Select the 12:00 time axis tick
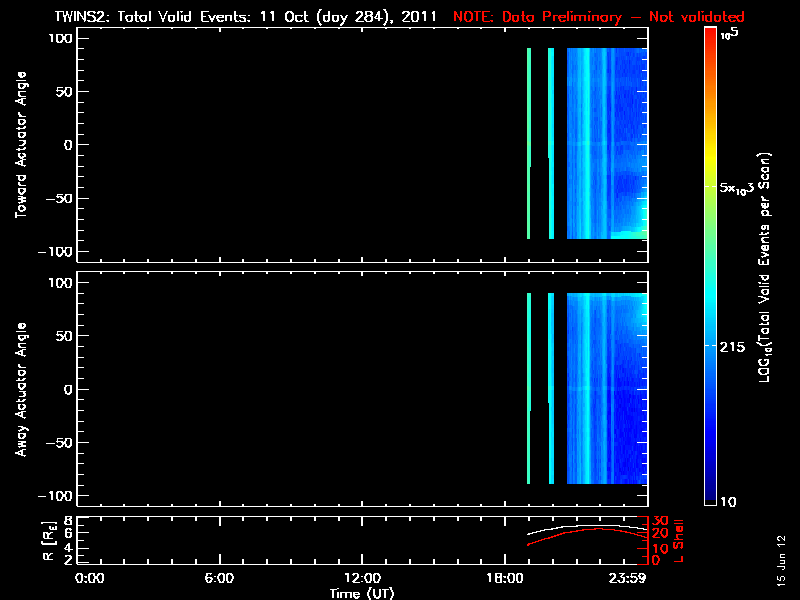Image resolution: width=800 pixels, height=600 pixels. [x=361, y=579]
